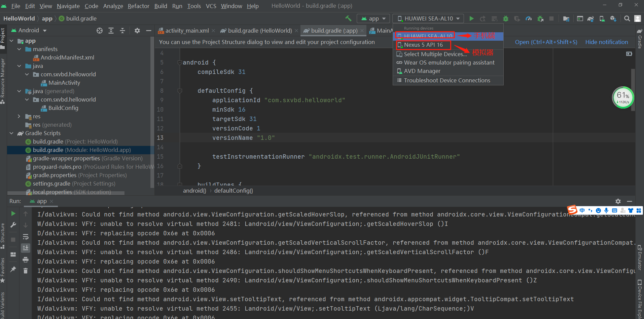Open the app run configuration dropdown
This screenshot has height=319, width=644.
pyautogui.click(x=373, y=18)
